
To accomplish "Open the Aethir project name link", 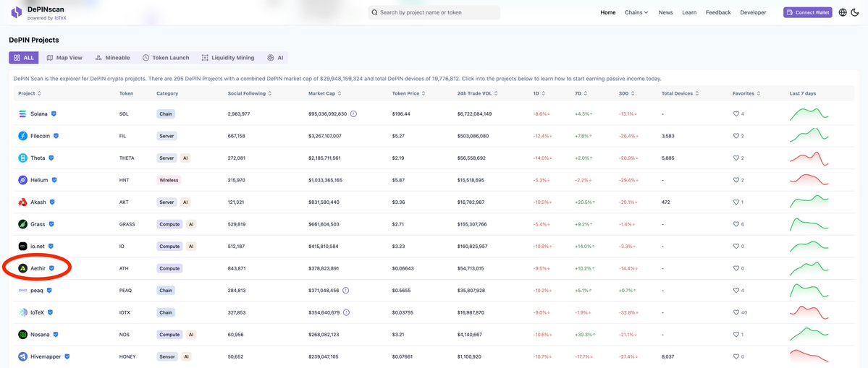I will point(38,268).
